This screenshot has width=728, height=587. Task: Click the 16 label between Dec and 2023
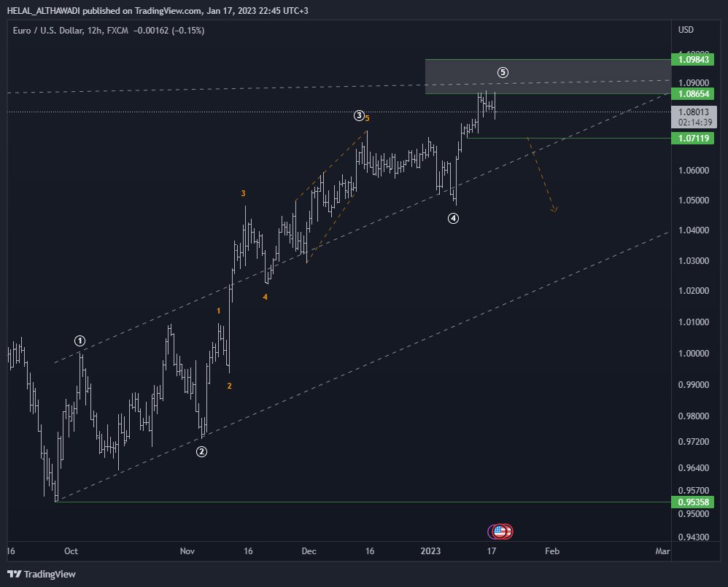pos(370,551)
